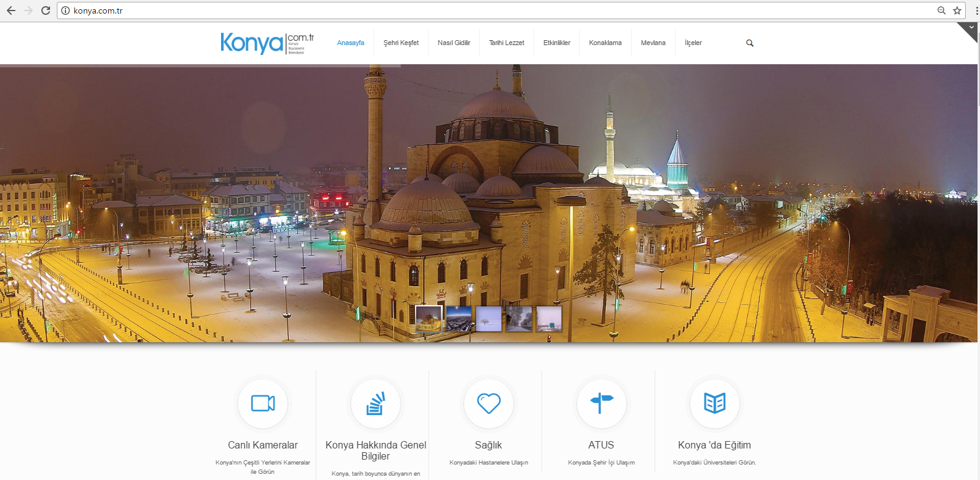Click the Konya.com.tr logo
The height and width of the screenshot is (480, 980).
(x=267, y=43)
